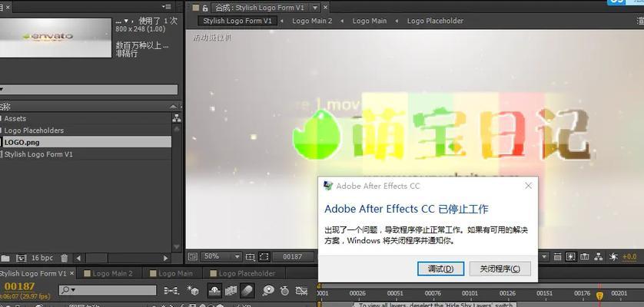Click the grid and guide options icon
Image resolution: width=644 pixels, height=307 pixels.
(x=250, y=257)
